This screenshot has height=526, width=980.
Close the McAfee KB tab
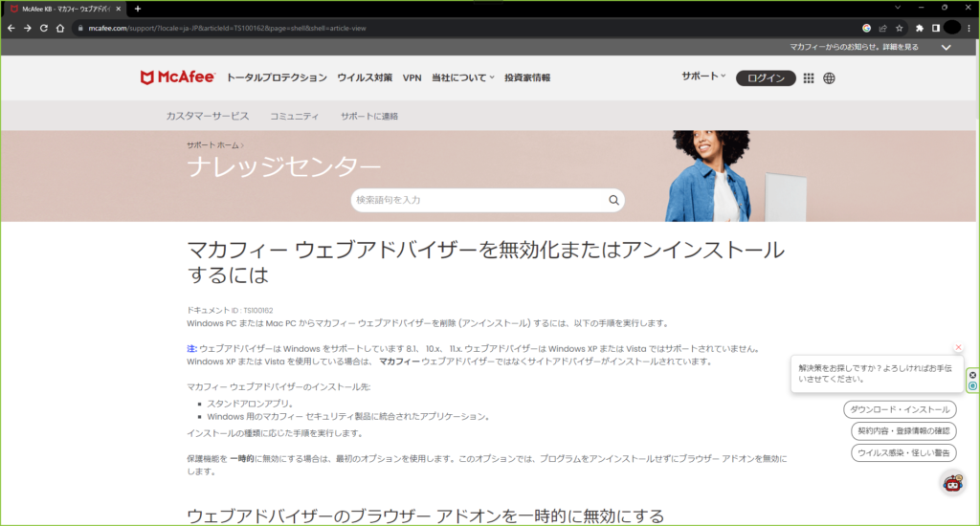click(118, 9)
